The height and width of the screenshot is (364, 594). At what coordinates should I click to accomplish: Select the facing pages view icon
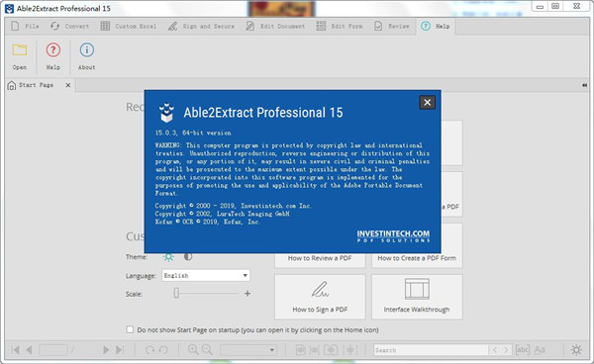pos(331,350)
